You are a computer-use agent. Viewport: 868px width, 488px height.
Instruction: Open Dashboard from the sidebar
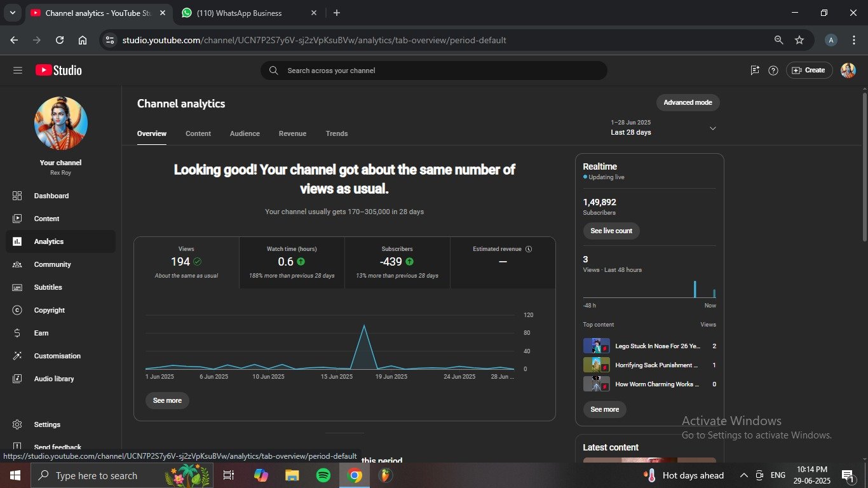tap(61, 196)
